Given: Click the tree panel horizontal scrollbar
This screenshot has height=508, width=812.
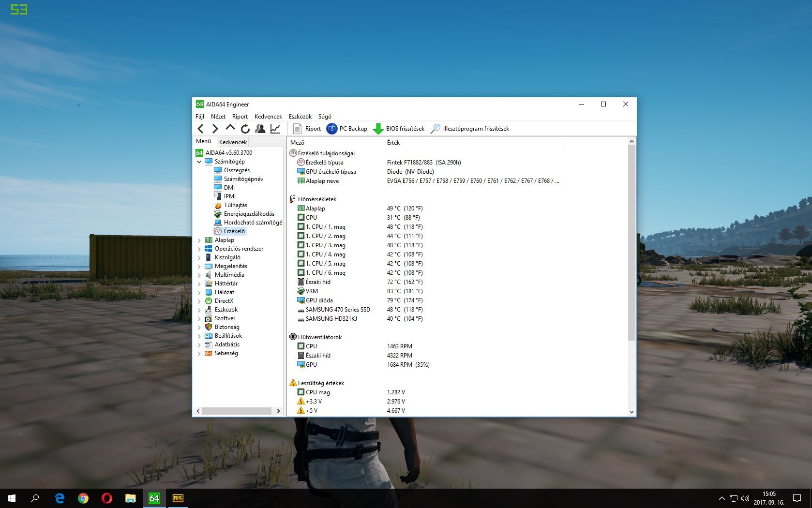Looking at the screenshot, I should [x=237, y=411].
